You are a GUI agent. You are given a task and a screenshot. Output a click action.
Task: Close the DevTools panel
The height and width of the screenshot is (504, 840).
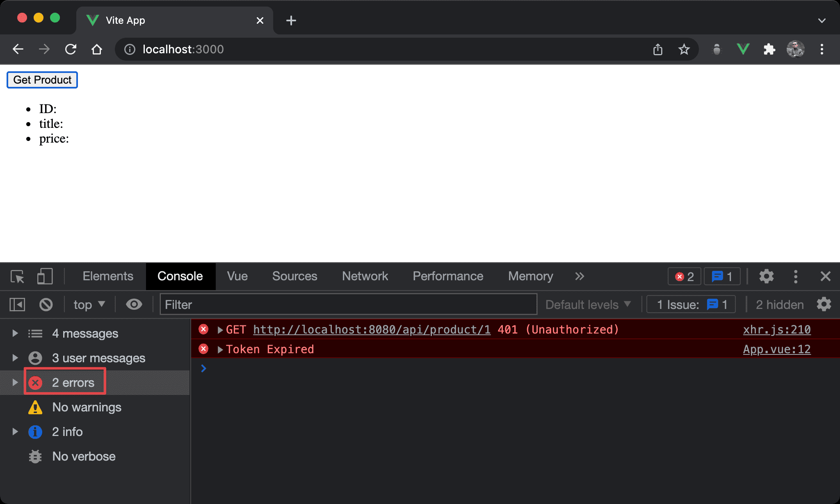(x=825, y=276)
